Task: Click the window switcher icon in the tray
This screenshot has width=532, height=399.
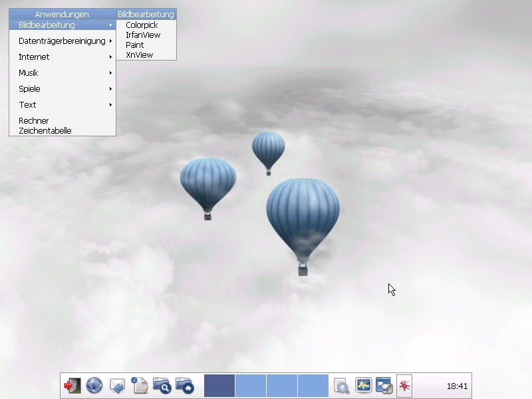Action: [x=384, y=386]
